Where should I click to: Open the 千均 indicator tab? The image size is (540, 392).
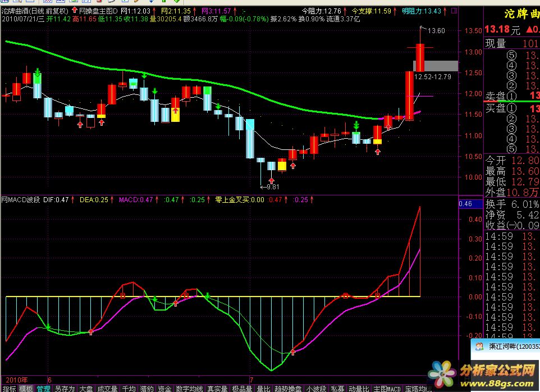(x=129, y=389)
